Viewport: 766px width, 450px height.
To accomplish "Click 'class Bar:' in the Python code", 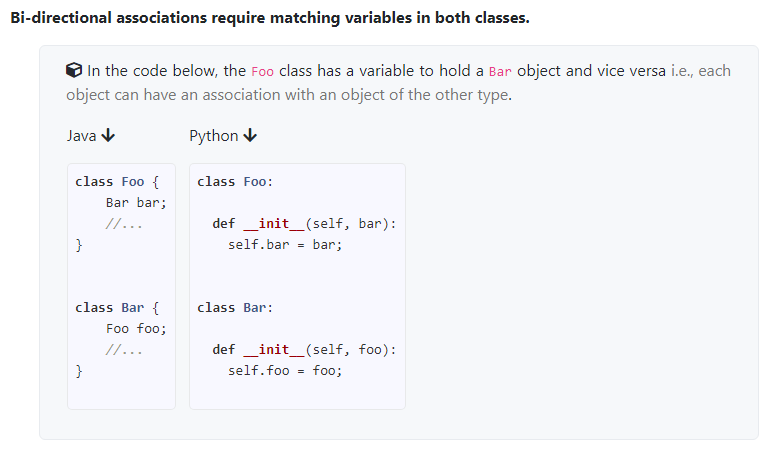I will [x=235, y=308].
